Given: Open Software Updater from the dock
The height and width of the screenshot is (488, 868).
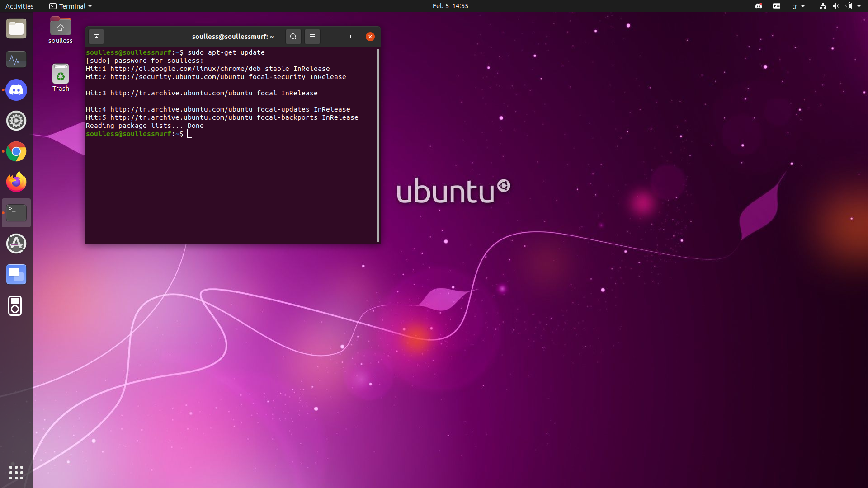Looking at the screenshot, I should 16,244.
